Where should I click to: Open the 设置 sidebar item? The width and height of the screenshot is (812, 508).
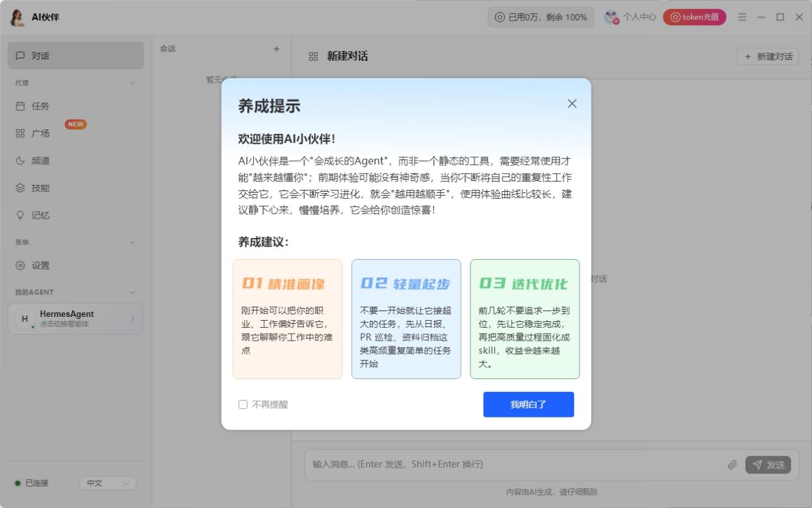click(76, 266)
